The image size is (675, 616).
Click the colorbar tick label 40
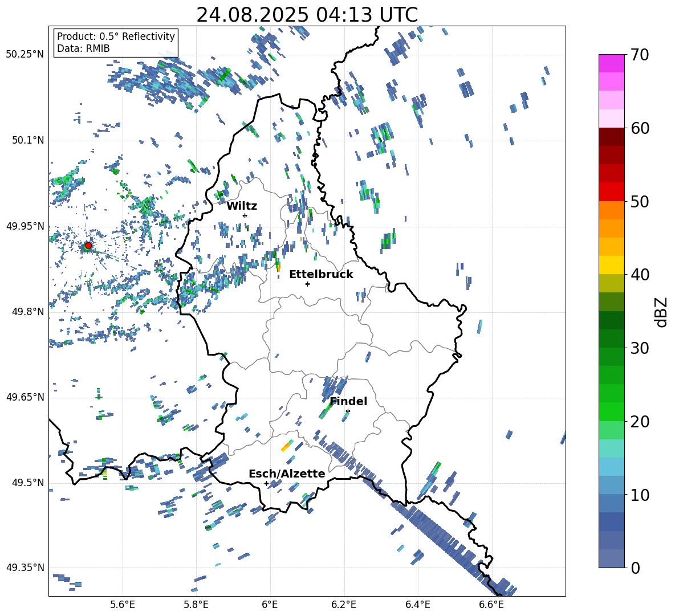click(x=640, y=275)
